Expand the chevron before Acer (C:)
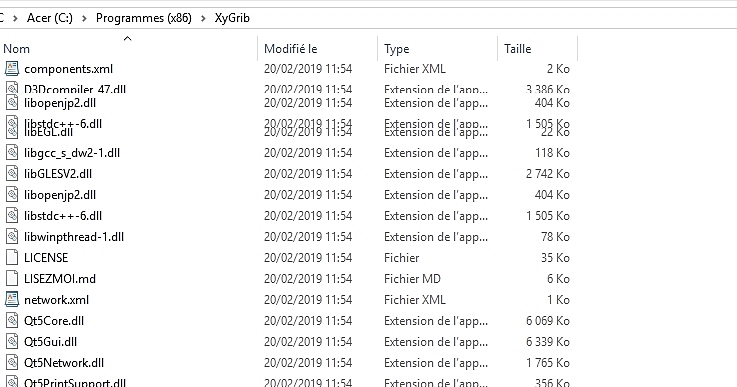Screen dimensions: 737x387 click(16, 18)
